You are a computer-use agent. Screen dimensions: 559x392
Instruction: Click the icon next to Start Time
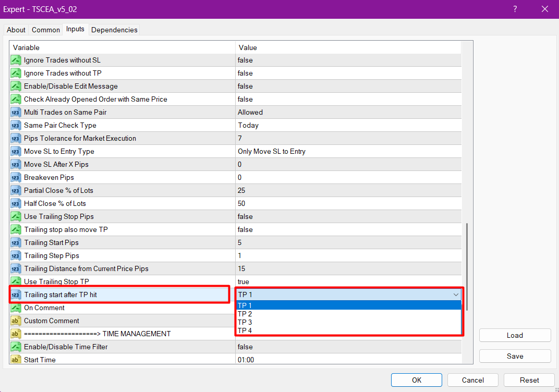point(16,360)
